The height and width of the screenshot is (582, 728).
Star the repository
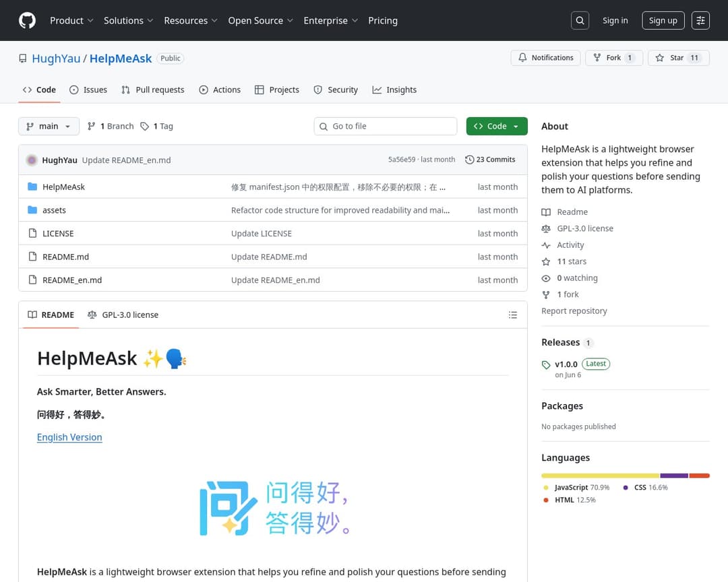678,57
